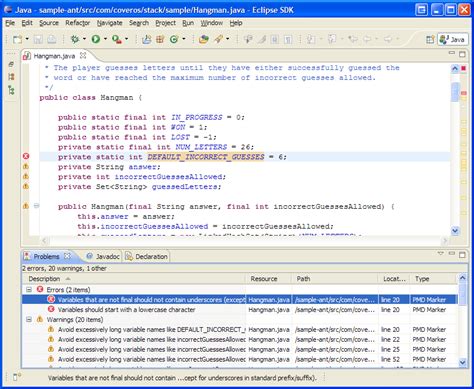Click the editor scrollbar down arrow

pos(455,231)
